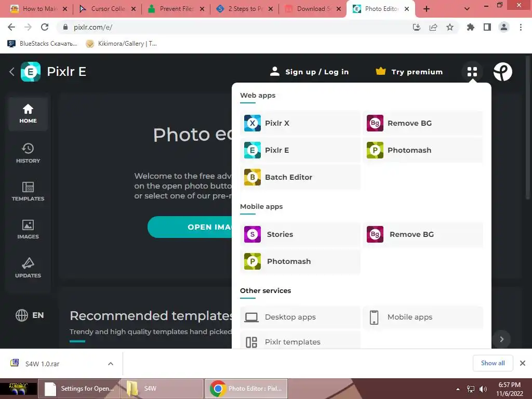Click the page vertical scrollbar
This screenshot has width=532, height=399.
click(528, 127)
